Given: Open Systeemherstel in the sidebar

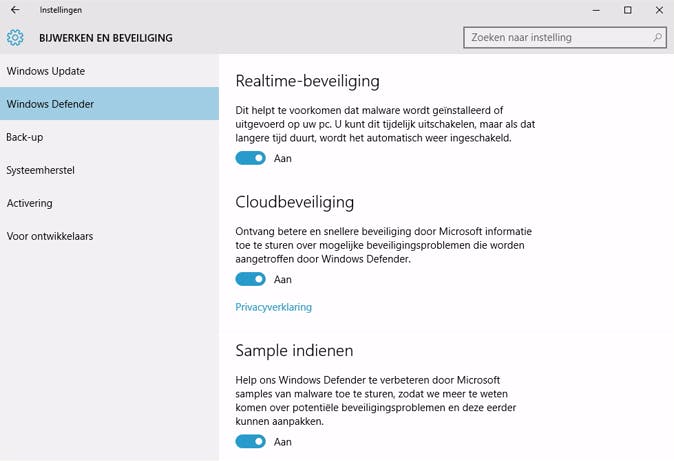Looking at the screenshot, I should pos(40,170).
